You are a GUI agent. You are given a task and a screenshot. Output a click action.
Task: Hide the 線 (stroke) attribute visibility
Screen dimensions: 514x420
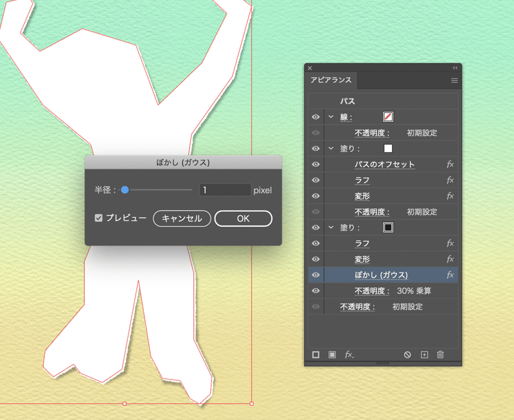click(x=315, y=117)
